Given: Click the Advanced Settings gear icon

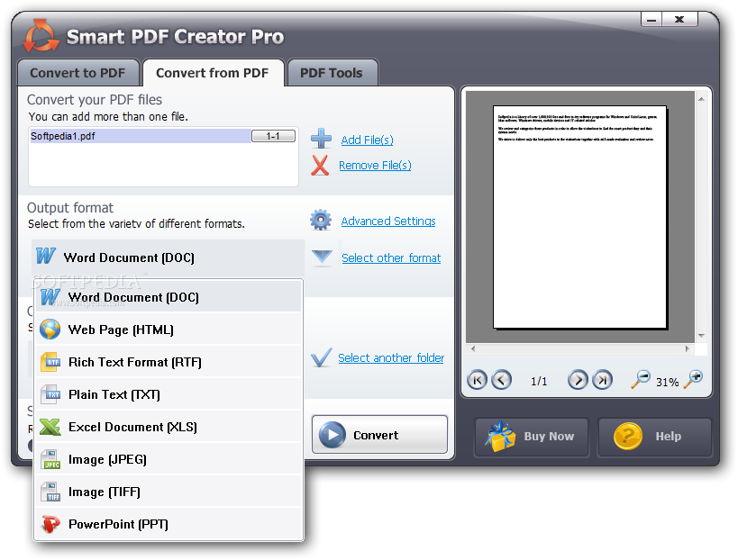Looking at the screenshot, I should [x=321, y=220].
